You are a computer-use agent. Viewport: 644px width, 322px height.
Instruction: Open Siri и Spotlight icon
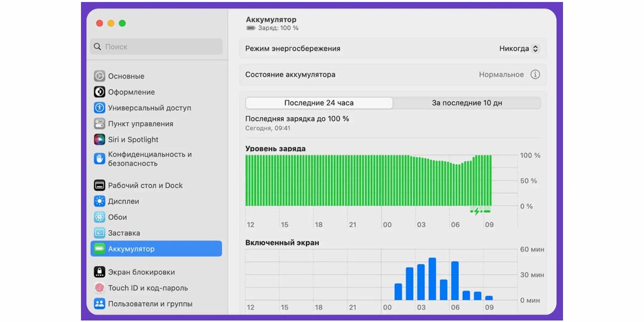tap(99, 140)
